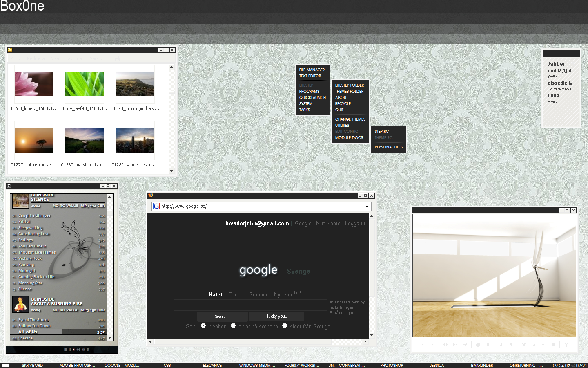This screenshot has height=368, width=588.
Task: Click the small circle icon in image viewer toolbar
Action: pos(488,345)
